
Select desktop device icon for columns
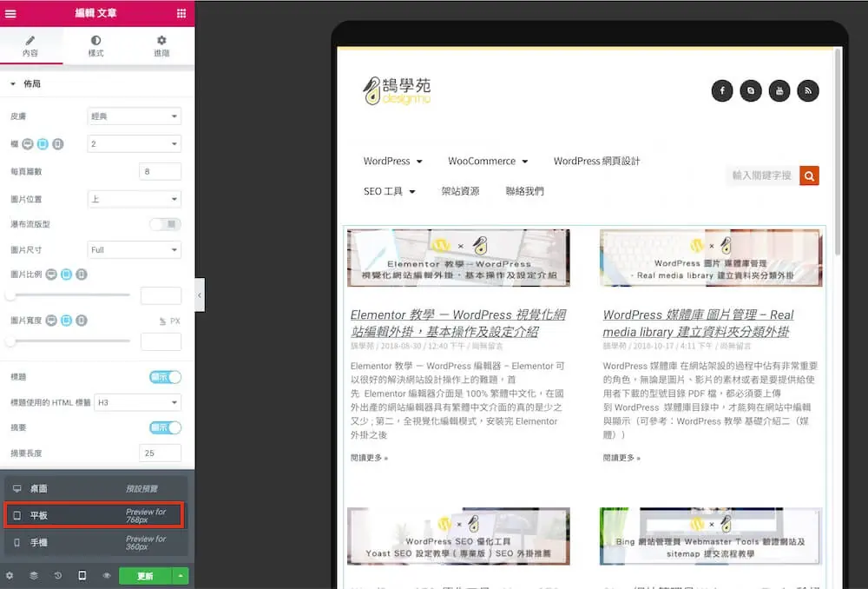(28, 144)
